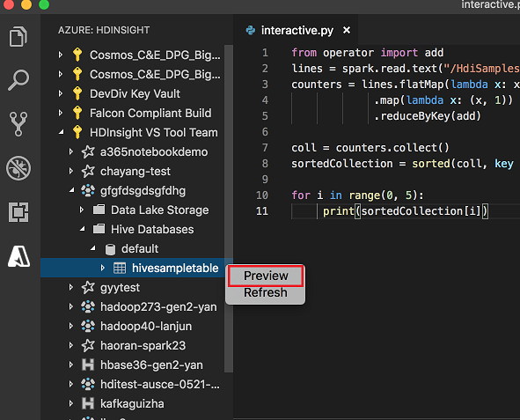
Task: Collapse gfgfdsgdsgfdhg cluster arrow
Action: [x=71, y=190]
